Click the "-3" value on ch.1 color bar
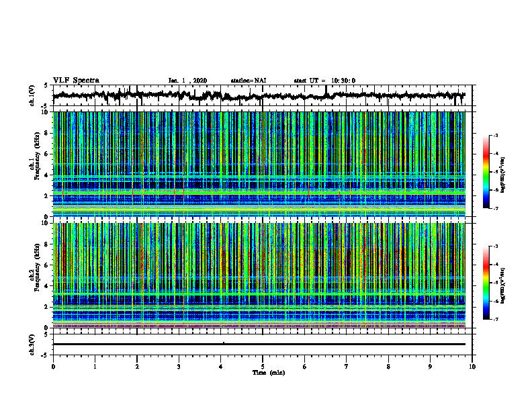Viewport: 532px width, 411px height. (496, 135)
